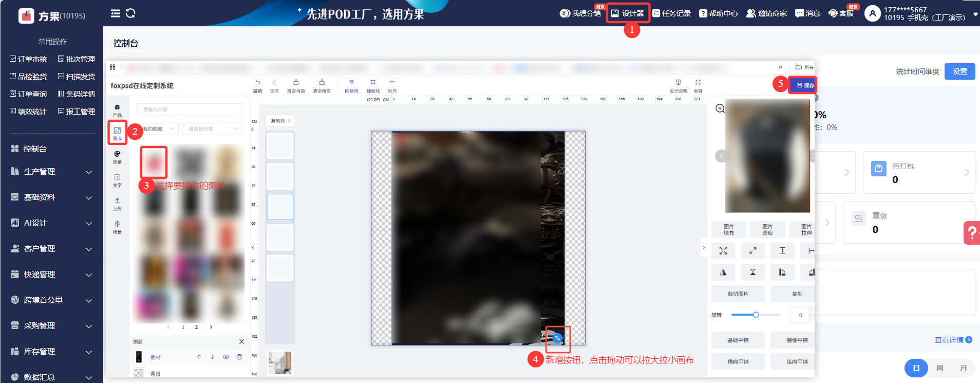Select the room scene thumbnail
The image size is (980, 383).
280,363
